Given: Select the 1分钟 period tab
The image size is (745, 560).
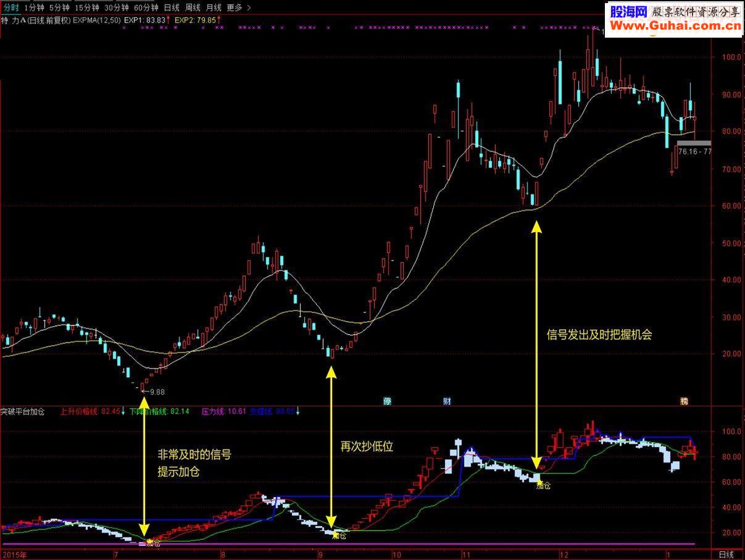Looking at the screenshot, I should pos(35,7).
